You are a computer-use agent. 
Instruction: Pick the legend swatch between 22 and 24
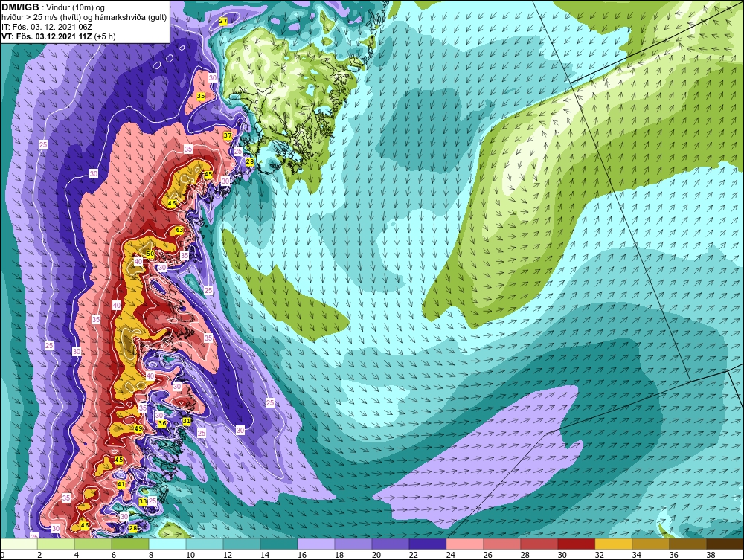coord(428,544)
